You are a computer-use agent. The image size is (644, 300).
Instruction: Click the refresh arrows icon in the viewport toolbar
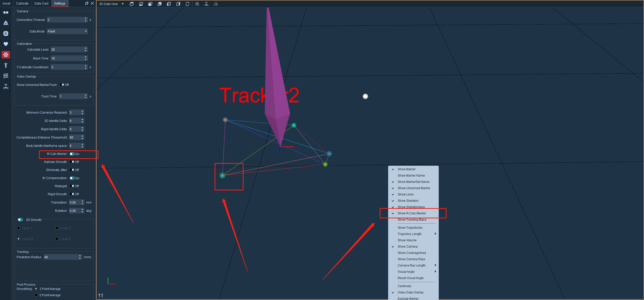click(x=187, y=4)
